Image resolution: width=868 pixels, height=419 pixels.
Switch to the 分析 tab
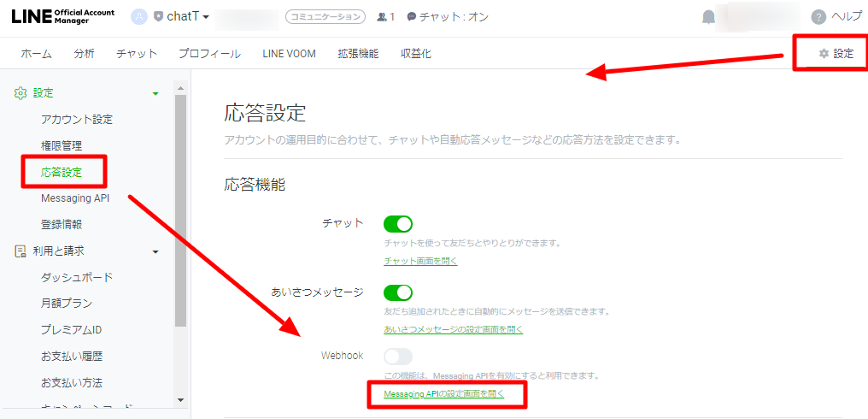(x=84, y=54)
